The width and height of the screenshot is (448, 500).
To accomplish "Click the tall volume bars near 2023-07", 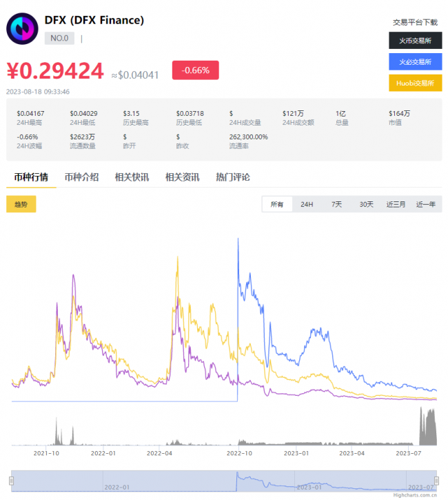I will click(428, 427).
